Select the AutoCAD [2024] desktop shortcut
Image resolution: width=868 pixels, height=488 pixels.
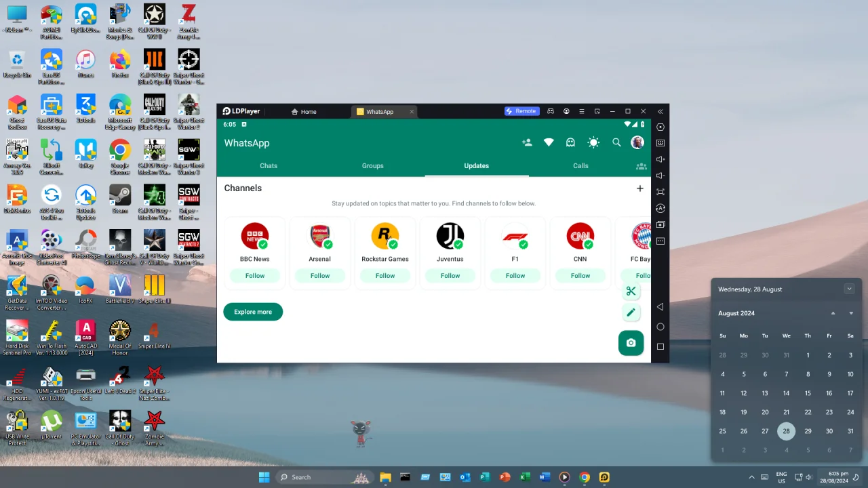click(85, 338)
